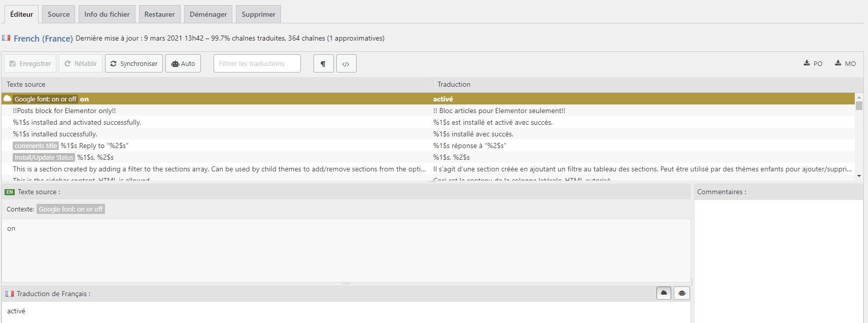Click into the French translation text area
Screen dimensions: 868x323
coord(345,311)
